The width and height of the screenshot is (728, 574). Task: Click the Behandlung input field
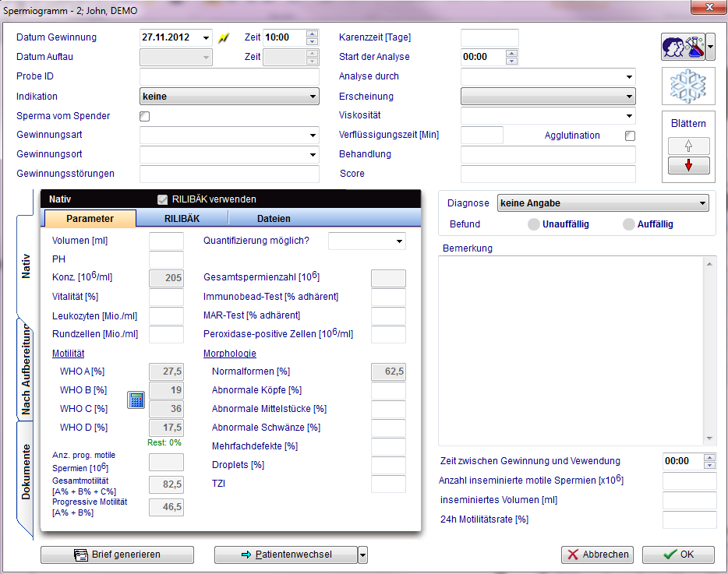[x=548, y=154]
